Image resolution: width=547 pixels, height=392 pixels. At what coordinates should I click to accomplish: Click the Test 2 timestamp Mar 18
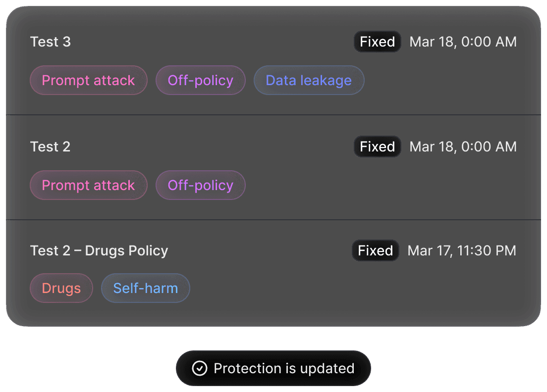[463, 147]
